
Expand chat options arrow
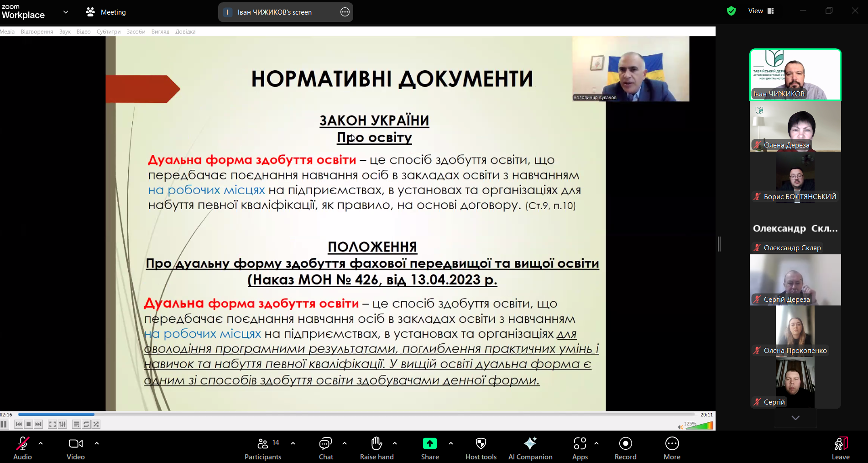[345, 443]
